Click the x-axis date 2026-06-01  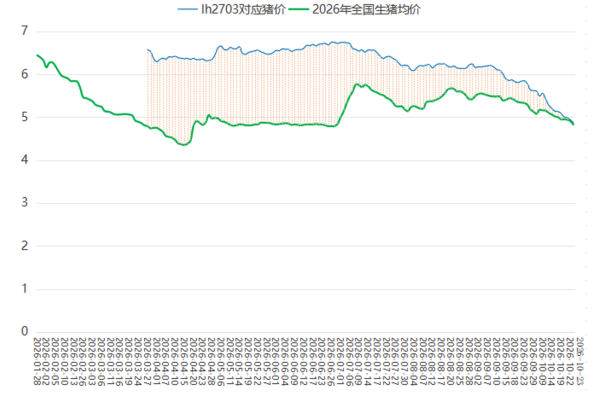click(x=276, y=361)
